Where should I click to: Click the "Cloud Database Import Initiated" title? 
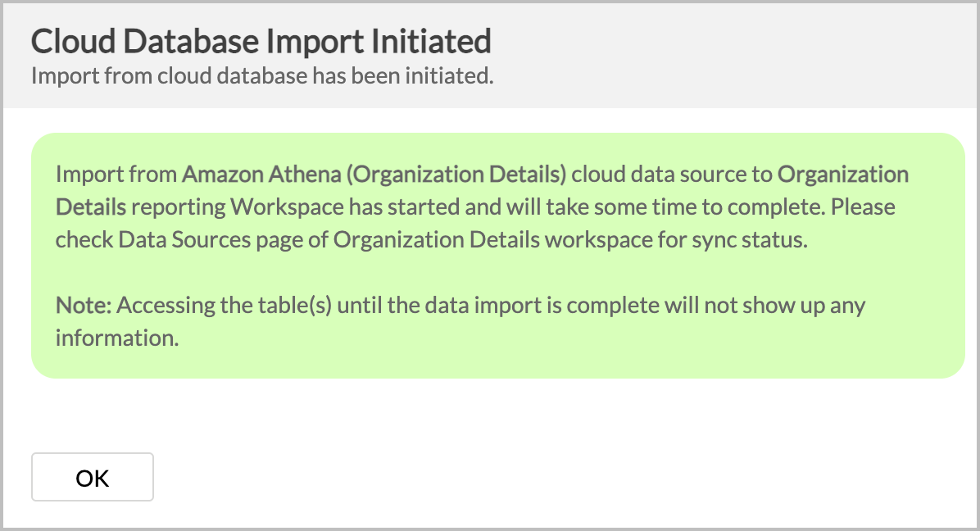261,41
